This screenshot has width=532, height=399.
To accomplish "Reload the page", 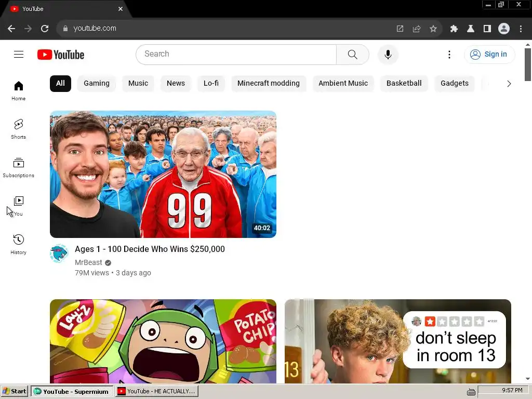I will tap(45, 29).
